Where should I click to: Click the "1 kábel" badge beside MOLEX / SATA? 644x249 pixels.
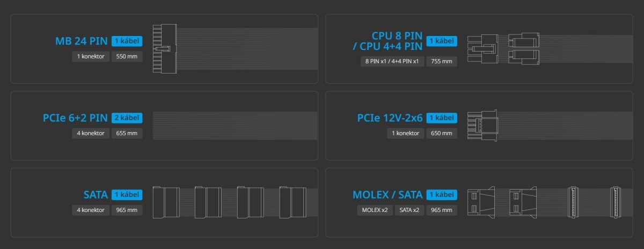pos(442,195)
